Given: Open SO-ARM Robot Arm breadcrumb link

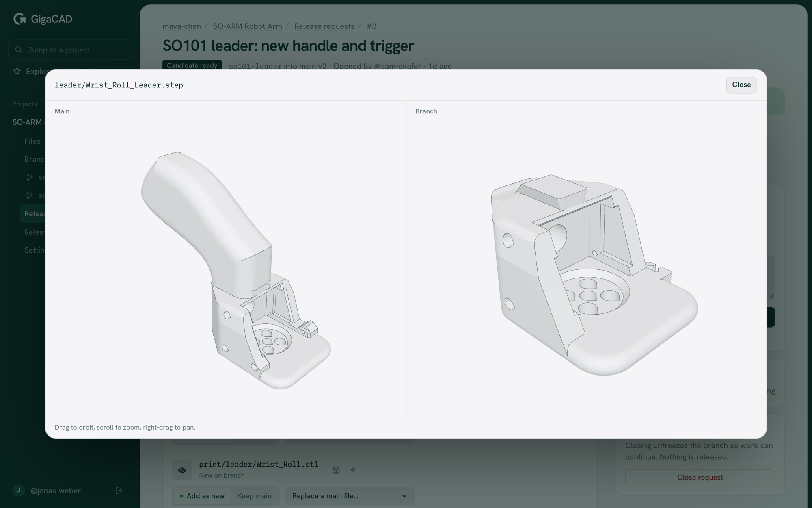Looking at the screenshot, I should [247, 26].
